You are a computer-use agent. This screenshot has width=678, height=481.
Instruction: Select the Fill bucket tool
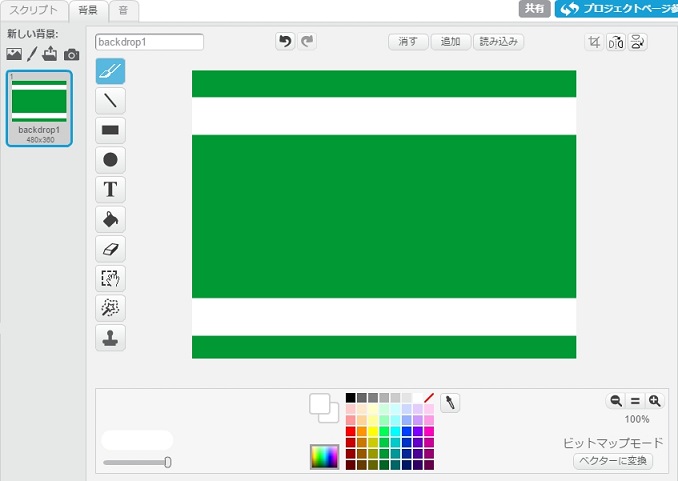coord(110,219)
